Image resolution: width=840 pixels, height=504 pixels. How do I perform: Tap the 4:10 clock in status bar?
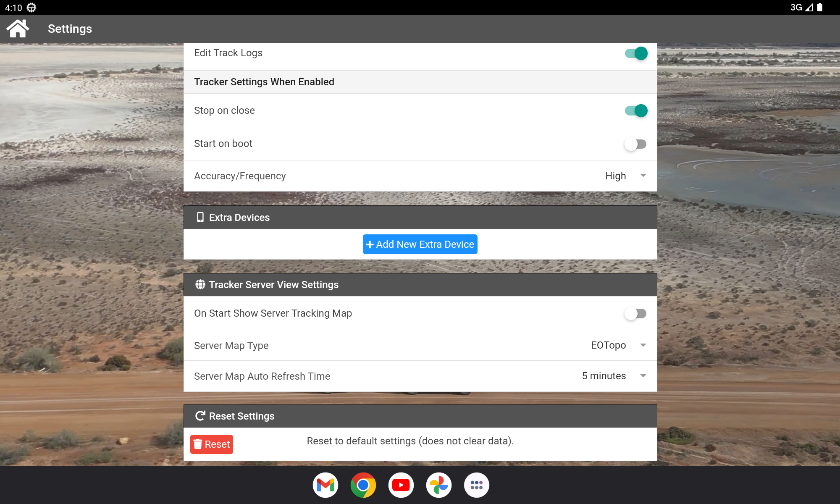(x=13, y=8)
